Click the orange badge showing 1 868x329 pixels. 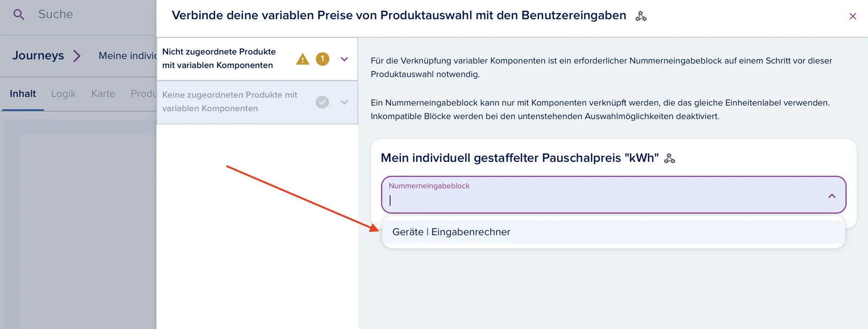pos(322,59)
